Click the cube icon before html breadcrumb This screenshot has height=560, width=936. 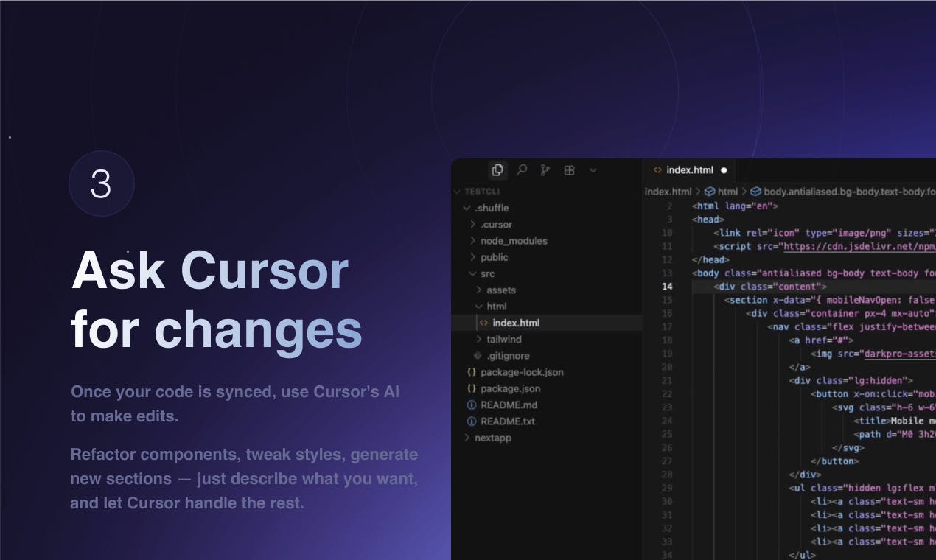click(x=710, y=192)
